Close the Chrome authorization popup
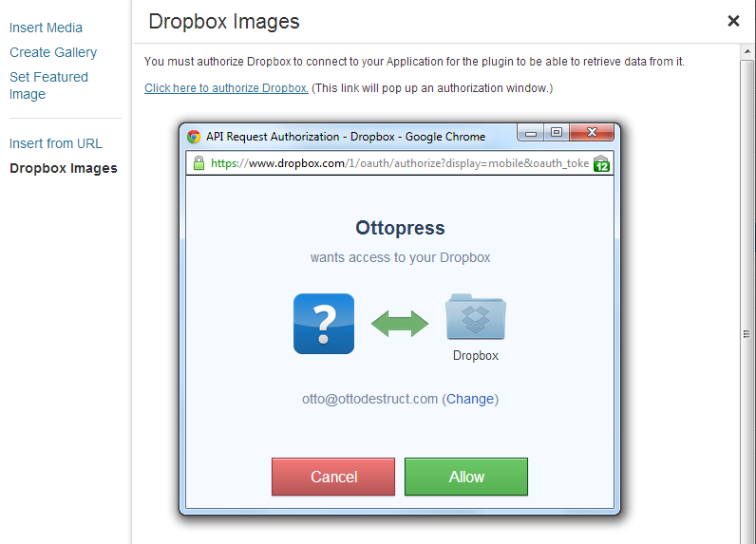 tap(592, 133)
